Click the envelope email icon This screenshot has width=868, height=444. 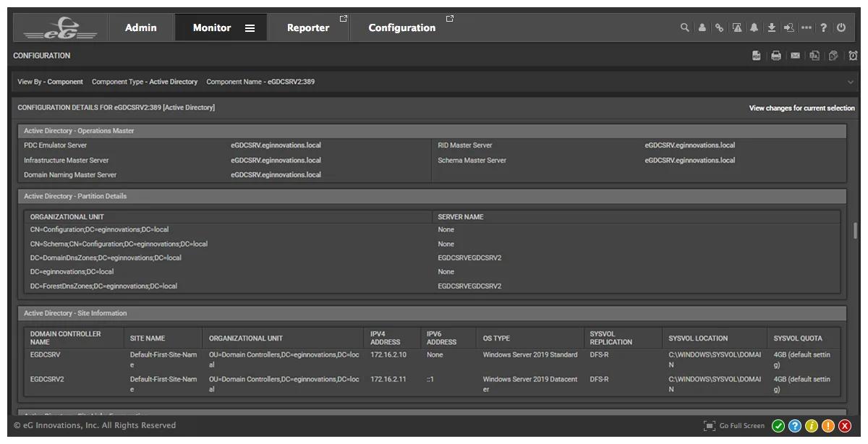(795, 56)
